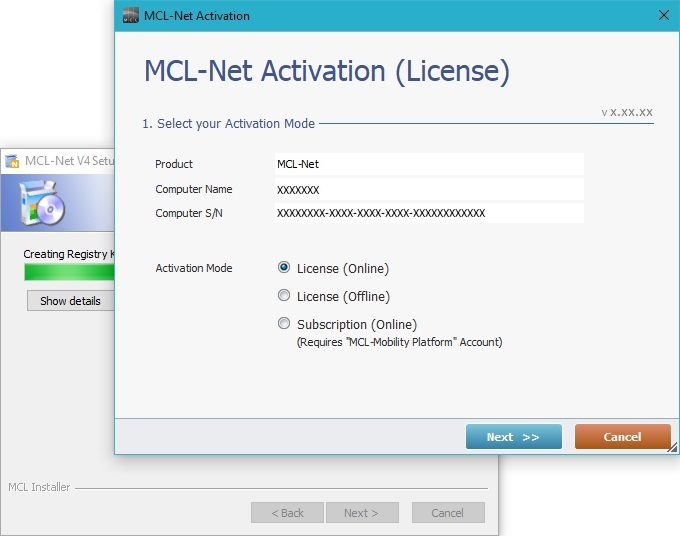Click the Product field showing MCL-Net
680x536 pixels.
point(428,164)
